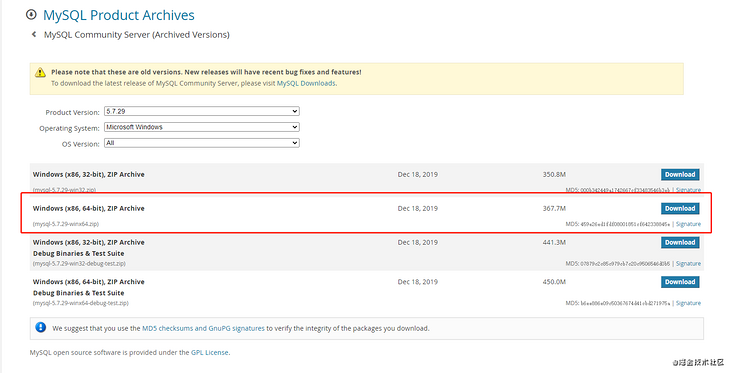Download Windows 64-bit ZIP Archive
This screenshot has width=732, height=373.
[x=680, y=209]
